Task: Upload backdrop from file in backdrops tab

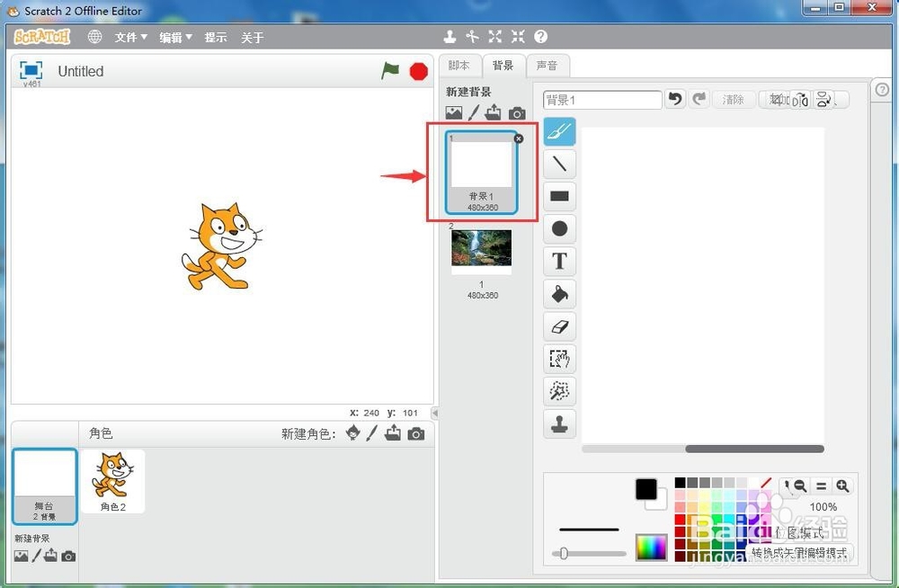Action: click(x=493, y=112)
